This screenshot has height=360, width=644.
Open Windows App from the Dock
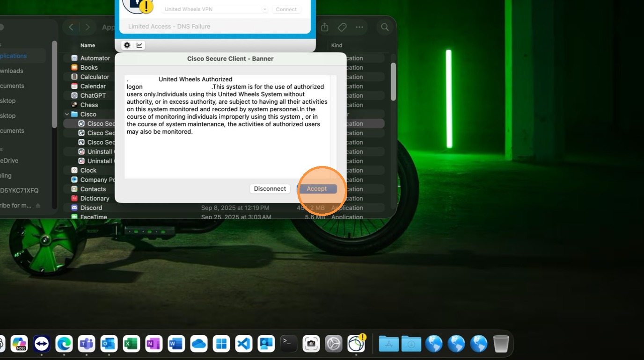tap(221, 344)
